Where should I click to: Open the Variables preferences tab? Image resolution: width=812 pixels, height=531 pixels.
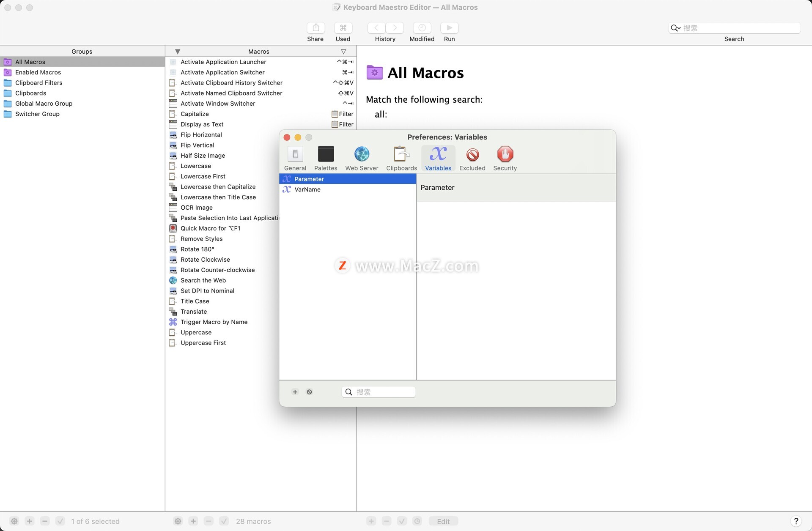click(438, 159)
